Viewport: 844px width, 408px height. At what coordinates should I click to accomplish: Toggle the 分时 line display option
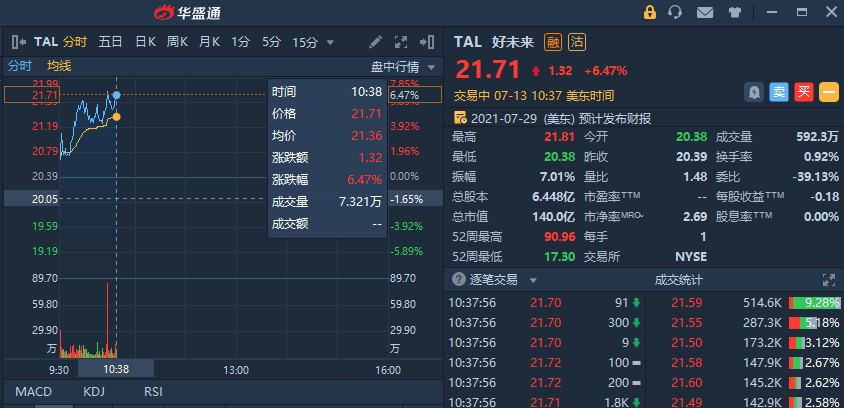point(19,66)
